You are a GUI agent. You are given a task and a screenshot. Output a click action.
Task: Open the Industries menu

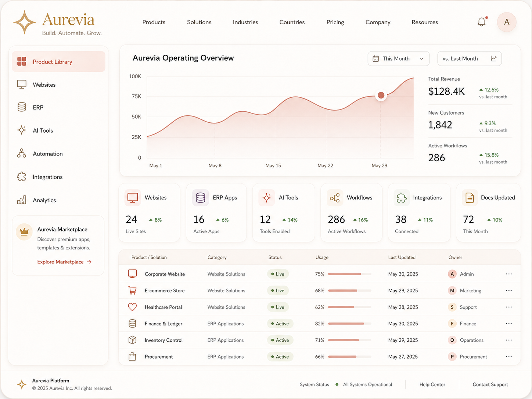[x=245, y=22]
